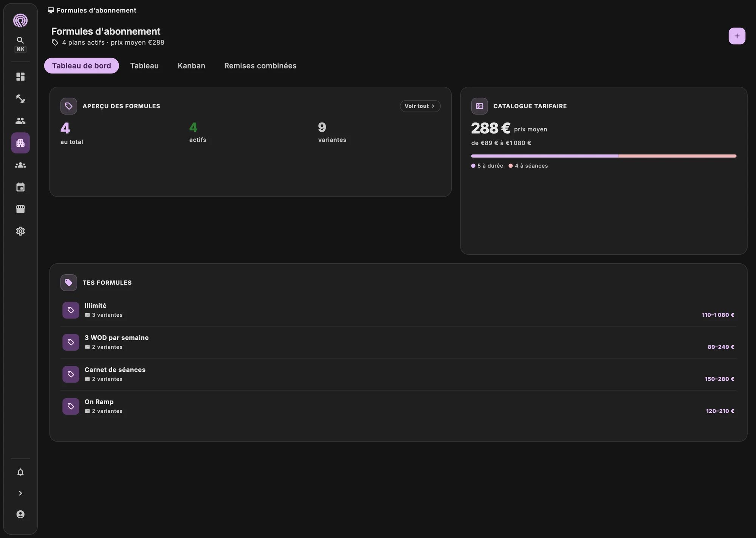Click the 4 à séances legend entry
756x538 pixels.
point(528,166)
